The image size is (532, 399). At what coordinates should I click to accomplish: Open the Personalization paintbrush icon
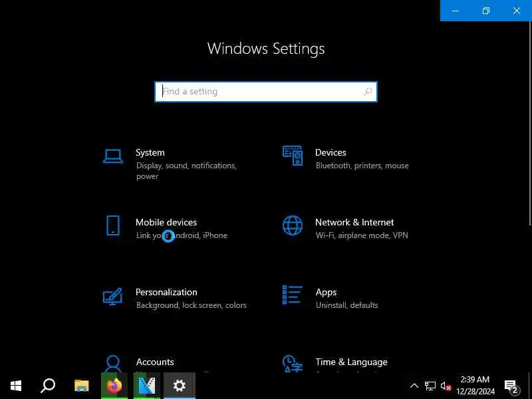(112, 296)
